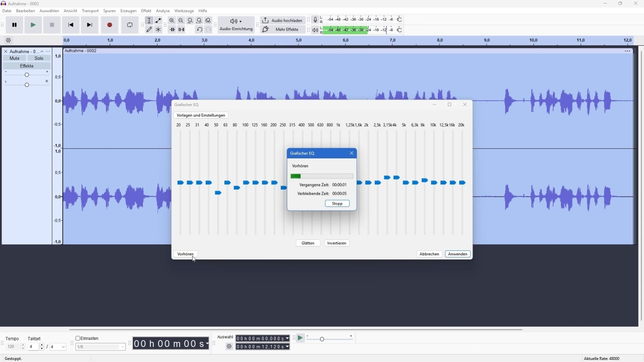Click the Effekte button on the track panel
The height and width of the screenshot is (362, 644).
click(x=27, y=66)
